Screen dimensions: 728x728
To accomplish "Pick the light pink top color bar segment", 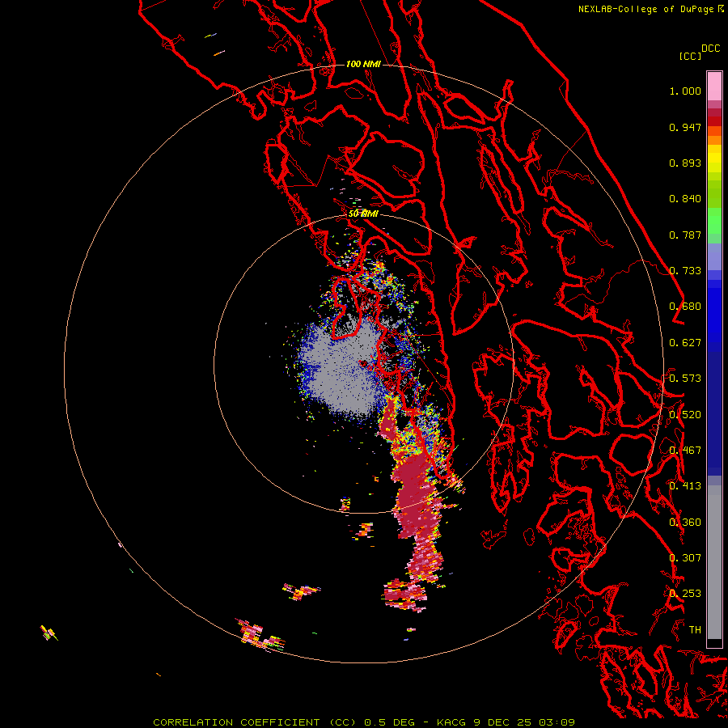I will tap(714, 86).
